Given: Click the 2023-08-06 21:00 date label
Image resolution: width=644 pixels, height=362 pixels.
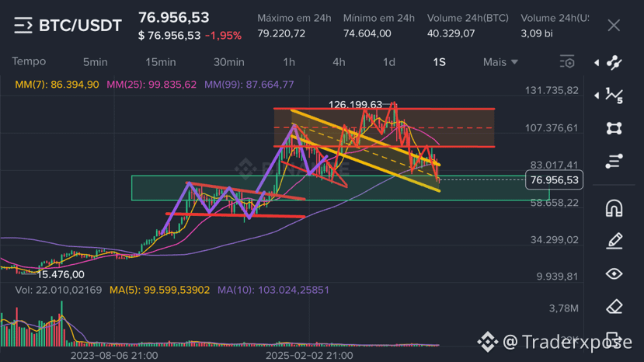Looking at the screenshot, I should (x=114, y=356).
